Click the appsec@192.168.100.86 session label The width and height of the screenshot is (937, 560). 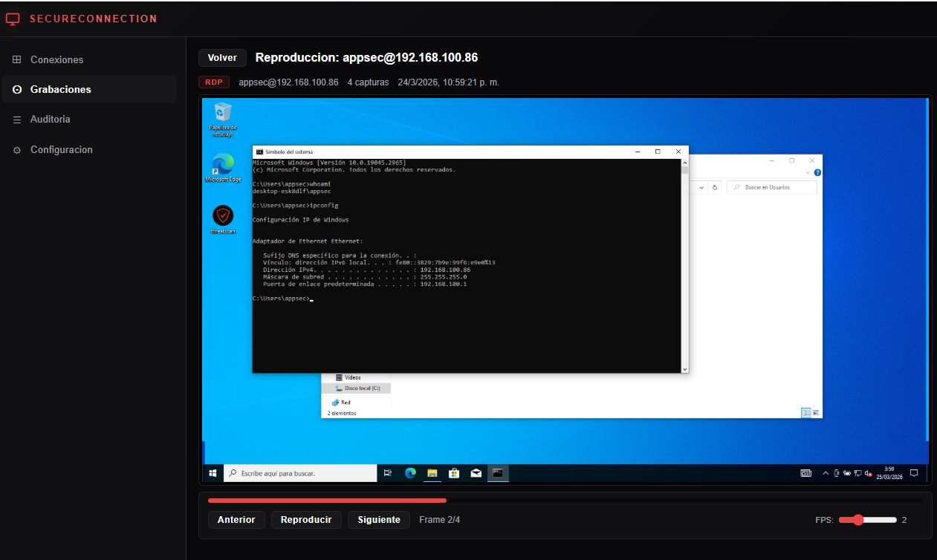pyautogui.click(x=288, y=82)
